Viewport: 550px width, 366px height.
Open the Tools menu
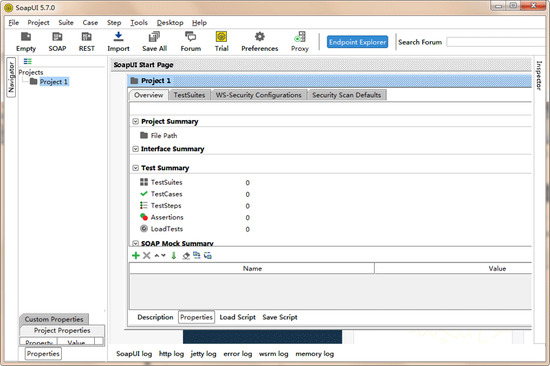(x=139, y=23)
